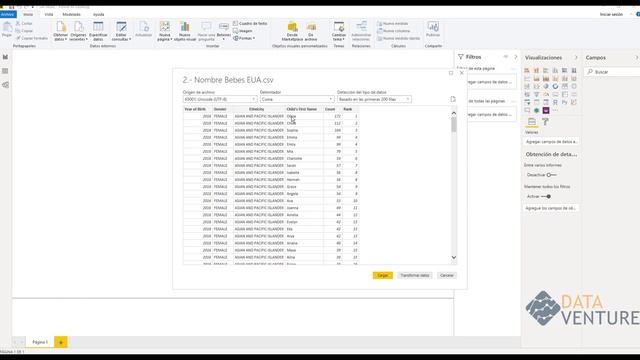This screenshot has width=640, height=360.
Task: Click De archivo custom visuals icon
Action: tap(311, 31)
